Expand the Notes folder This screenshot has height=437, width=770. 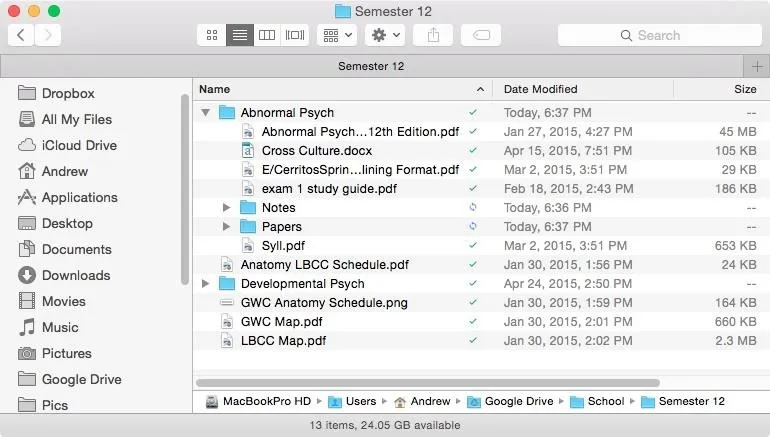click(x=226, y=208)
